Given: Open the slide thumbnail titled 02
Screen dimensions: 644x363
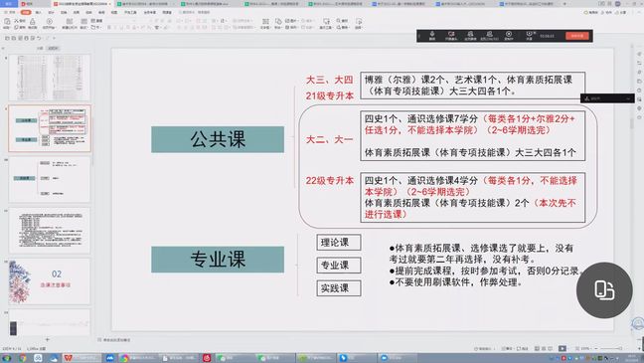Looking at the screenshot, I should coord(50,281).
